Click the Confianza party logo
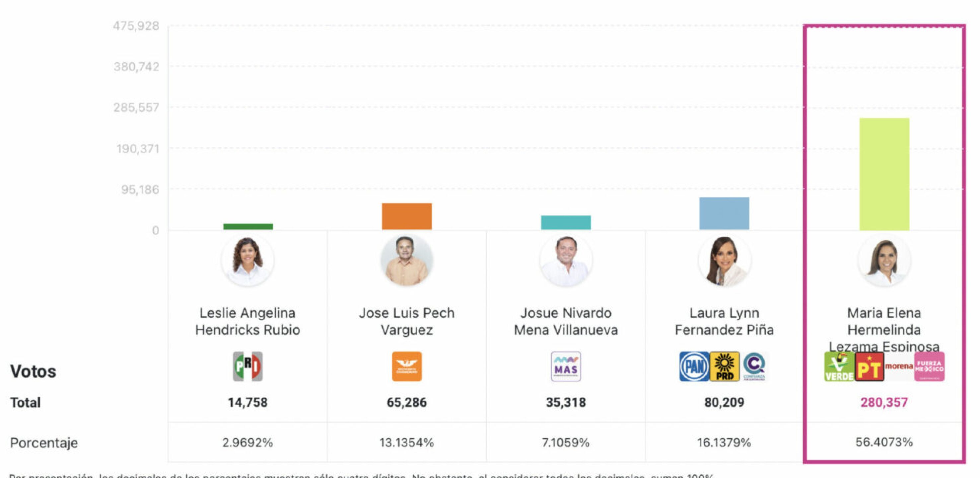 754,366
